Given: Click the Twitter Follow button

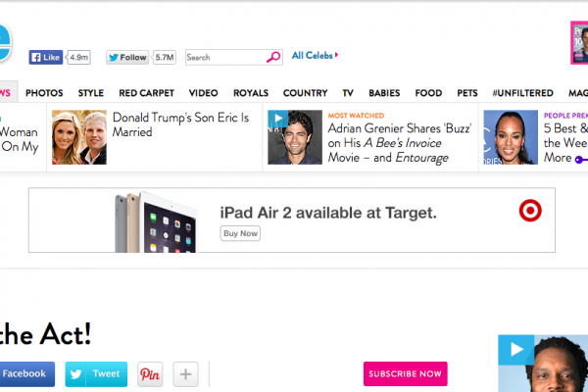Looking at the screenshot, I should 127,58.
